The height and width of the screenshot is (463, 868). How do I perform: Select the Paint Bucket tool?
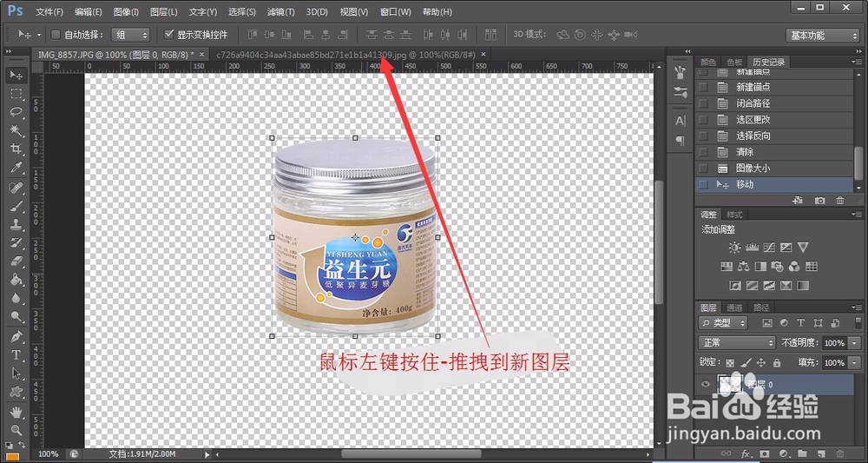(x=16, y=279)
